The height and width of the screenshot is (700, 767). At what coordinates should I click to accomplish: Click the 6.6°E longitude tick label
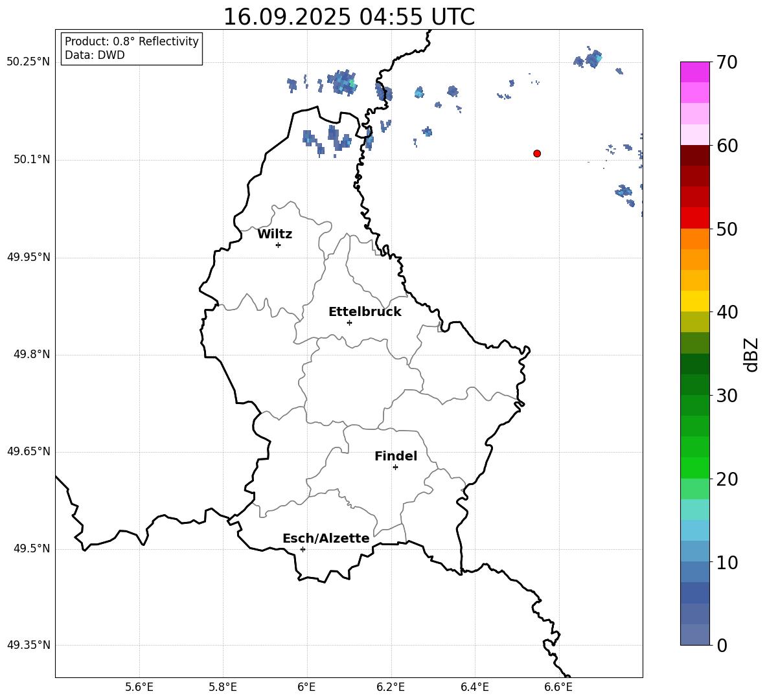pos(558,687)
